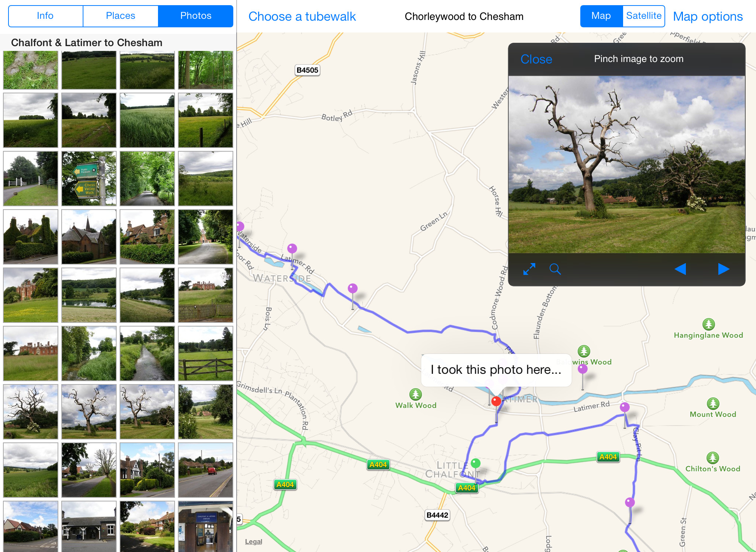Open the Chess Valley Walk signpost thumbnail
This screenshot has height=552, width=756.
[x=89, y=179]
